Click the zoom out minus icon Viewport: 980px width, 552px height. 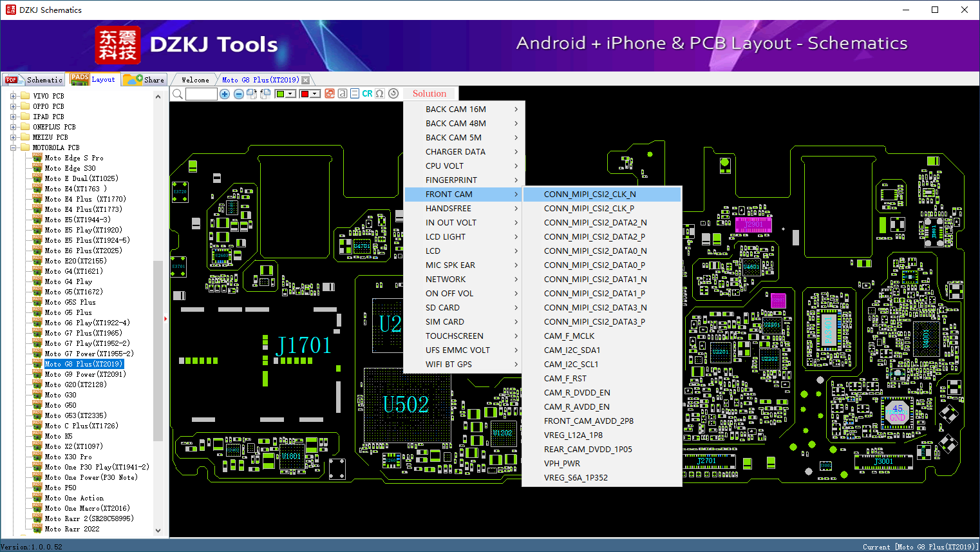click(238, 94)
